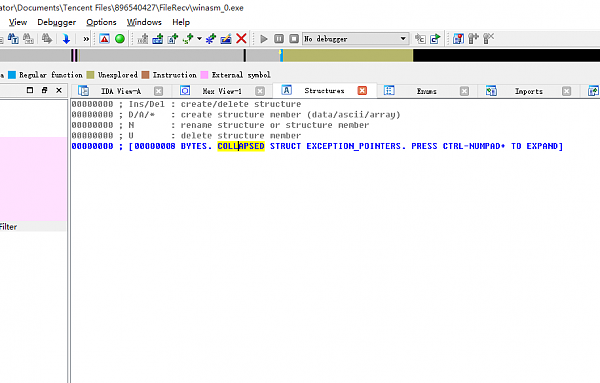Switch to the Hex View-1 tab
600x383 pixels.
(x=222, y=91)
